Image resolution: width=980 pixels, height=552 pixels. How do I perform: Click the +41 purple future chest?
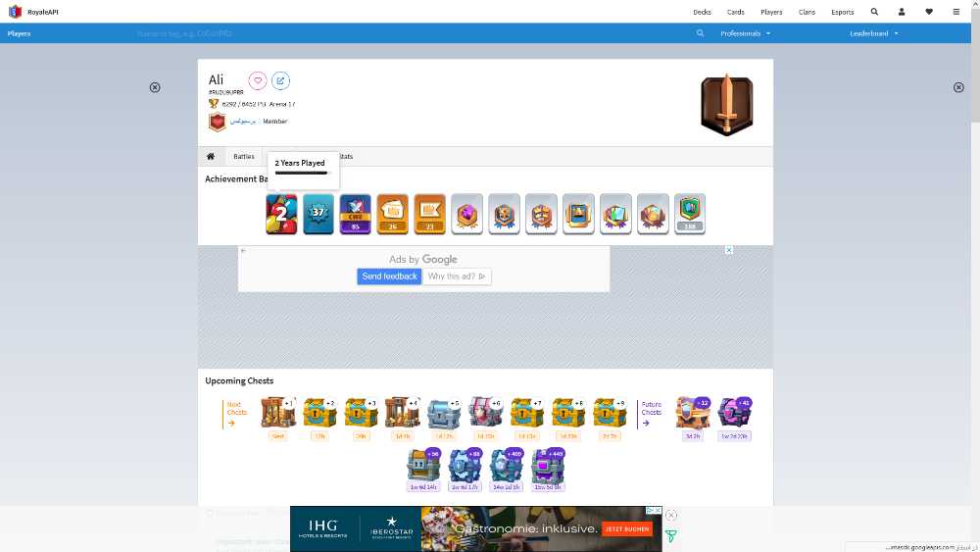coord(734,413)
